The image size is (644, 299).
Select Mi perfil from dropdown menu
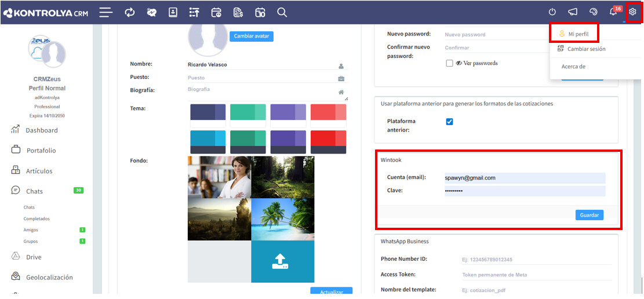[x=578, y=34]
